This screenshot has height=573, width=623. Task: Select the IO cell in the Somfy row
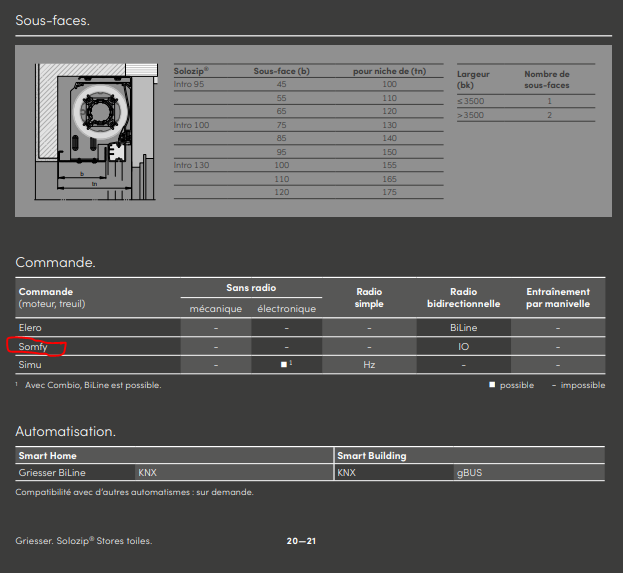[463, 347]
